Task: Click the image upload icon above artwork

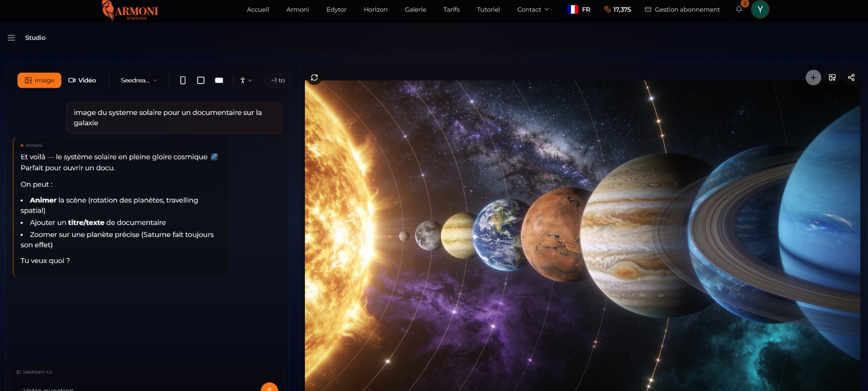Action: (832, 78)
